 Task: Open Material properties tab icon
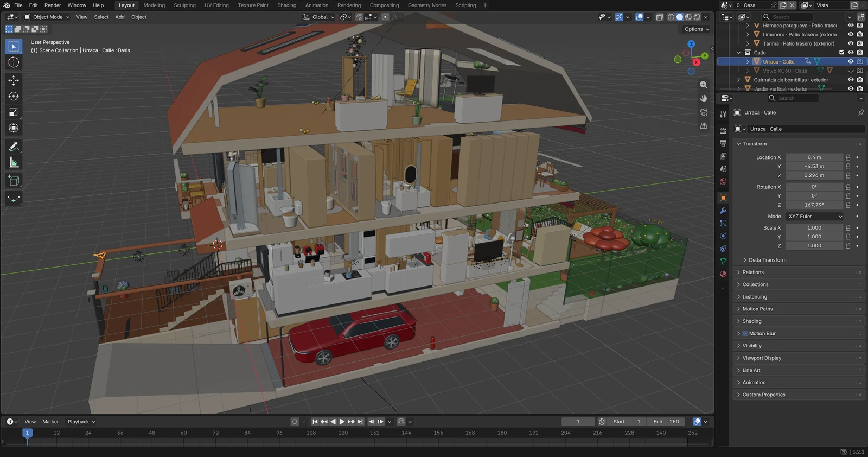(x=723, y=274)
